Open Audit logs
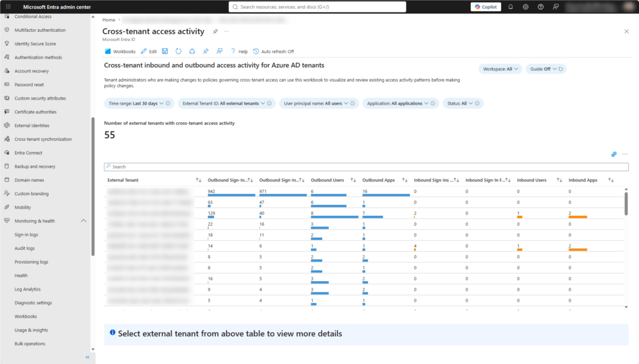Screen dimensions: 639x364 point(24,248)
